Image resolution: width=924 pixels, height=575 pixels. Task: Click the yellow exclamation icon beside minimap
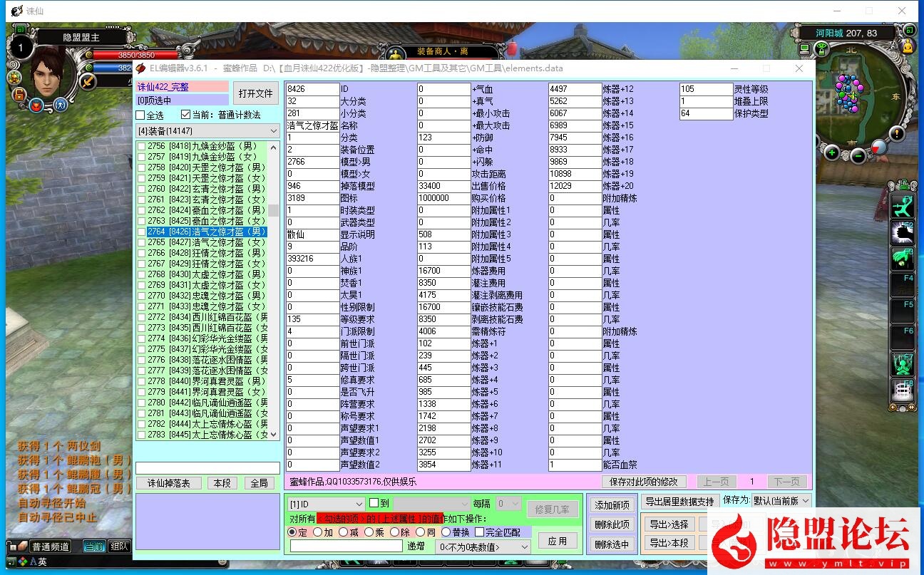pyautogui.click(x=897, y=133)
